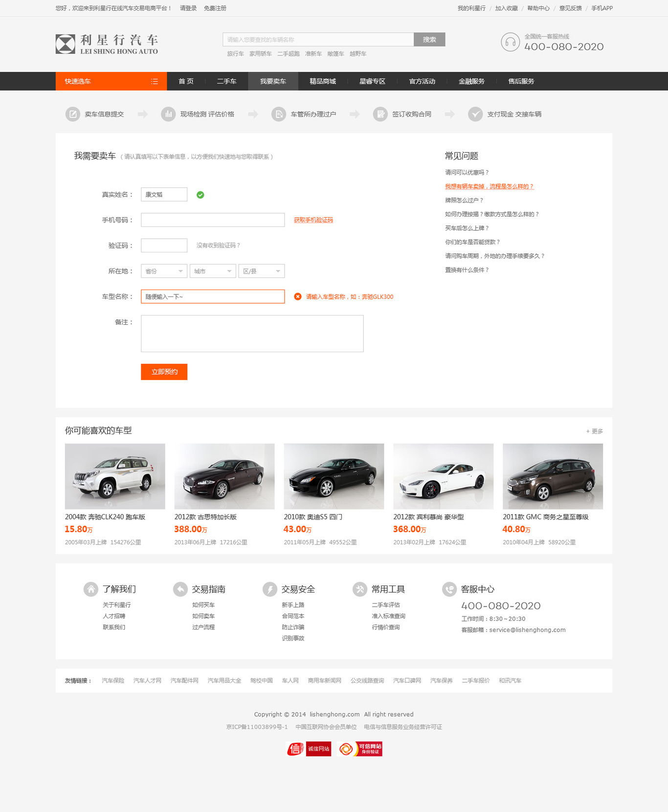The width and height of the screenshot is (668, 812).
Task: Go to the 首页 nav tab
Action: [x=186, y=81]
